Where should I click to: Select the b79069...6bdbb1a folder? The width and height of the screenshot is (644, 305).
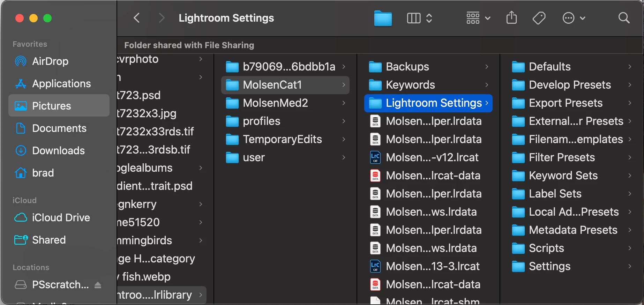point(285,67)
